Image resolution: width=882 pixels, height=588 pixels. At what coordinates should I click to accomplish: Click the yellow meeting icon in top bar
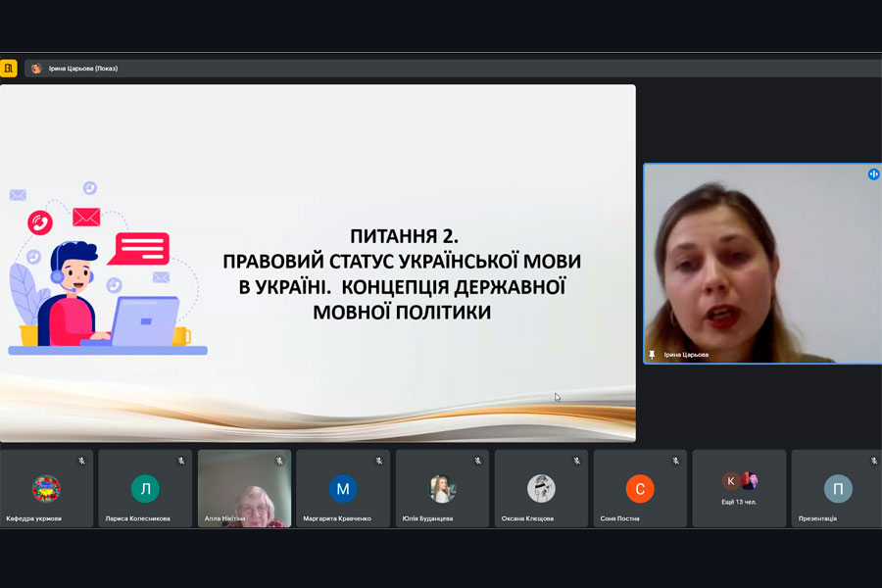pyautogui.click(x=9, y=68)
